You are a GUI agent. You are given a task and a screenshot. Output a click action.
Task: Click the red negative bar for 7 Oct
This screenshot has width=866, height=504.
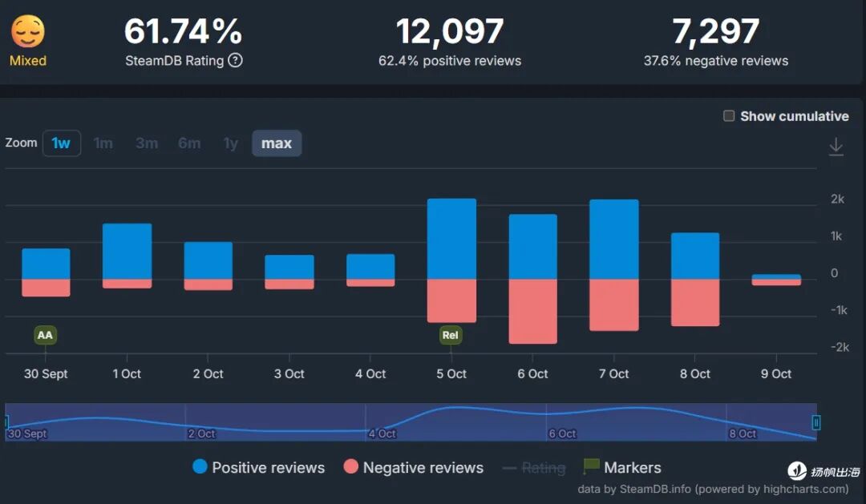point(614,304)
